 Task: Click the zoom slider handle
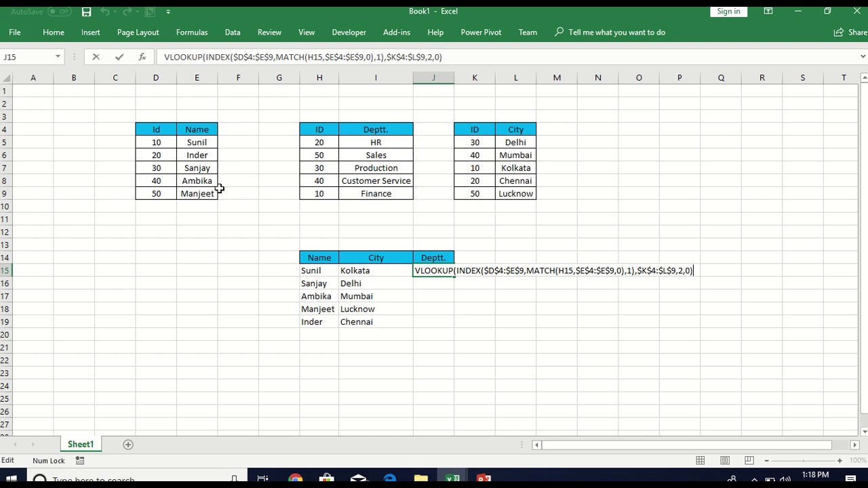click(804, 461)
